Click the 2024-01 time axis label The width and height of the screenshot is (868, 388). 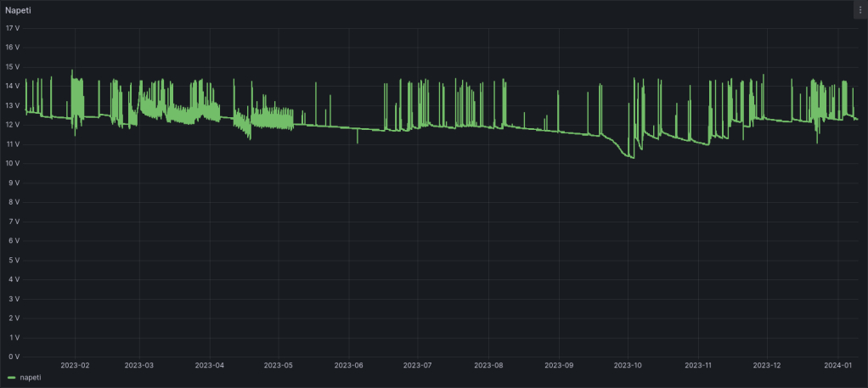(x=838, y=365)
